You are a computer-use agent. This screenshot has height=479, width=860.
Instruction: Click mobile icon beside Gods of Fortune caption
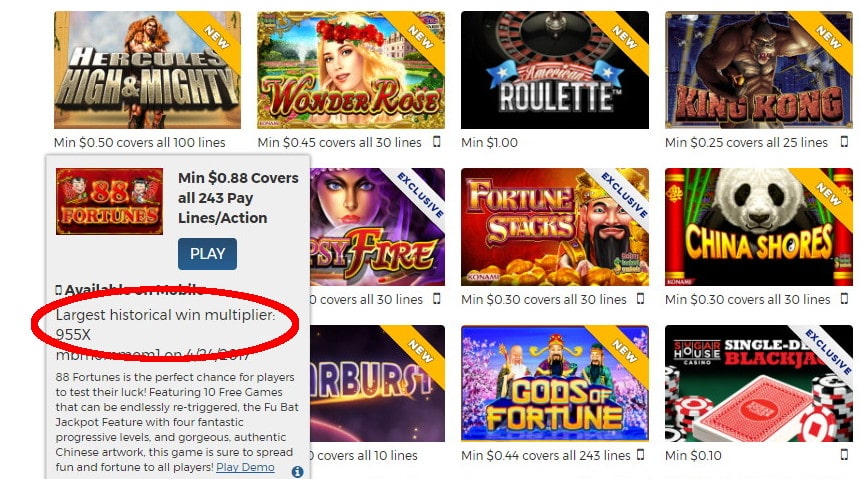[x=640, y=455]
